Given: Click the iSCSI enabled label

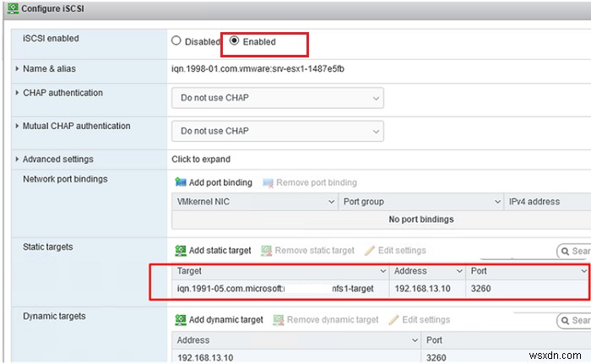Looking at the screenshot, I should point(51,39).
